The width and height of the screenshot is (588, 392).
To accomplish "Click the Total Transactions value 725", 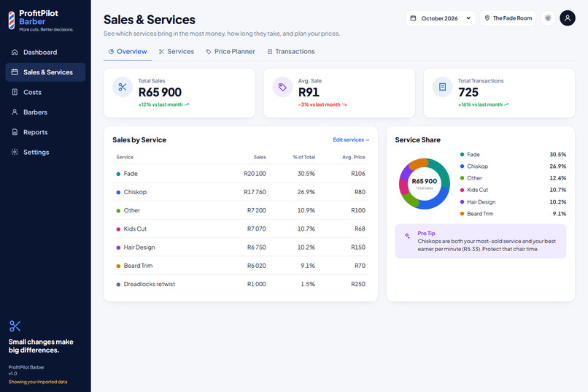I will point(468,92).
